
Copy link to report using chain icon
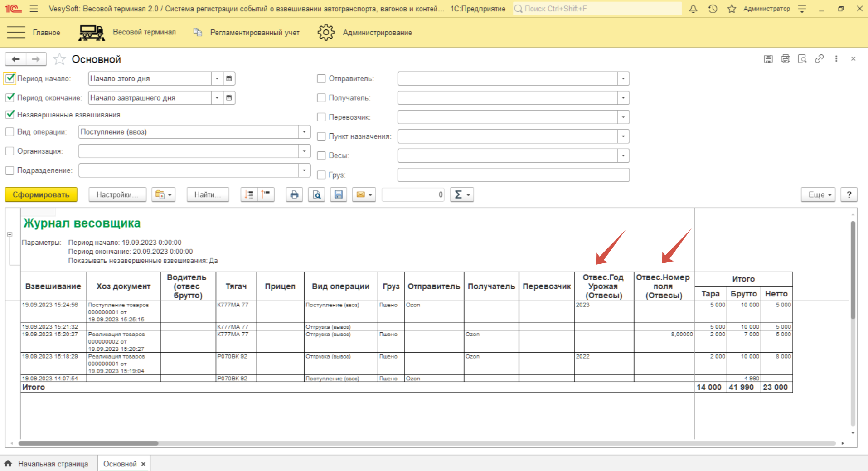(819, 59)
